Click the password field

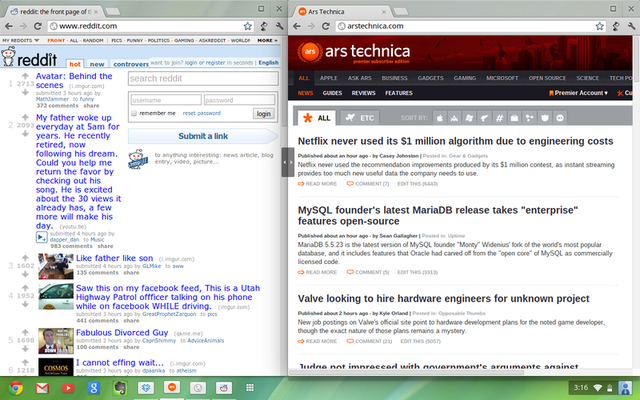[x=240, y=100]
